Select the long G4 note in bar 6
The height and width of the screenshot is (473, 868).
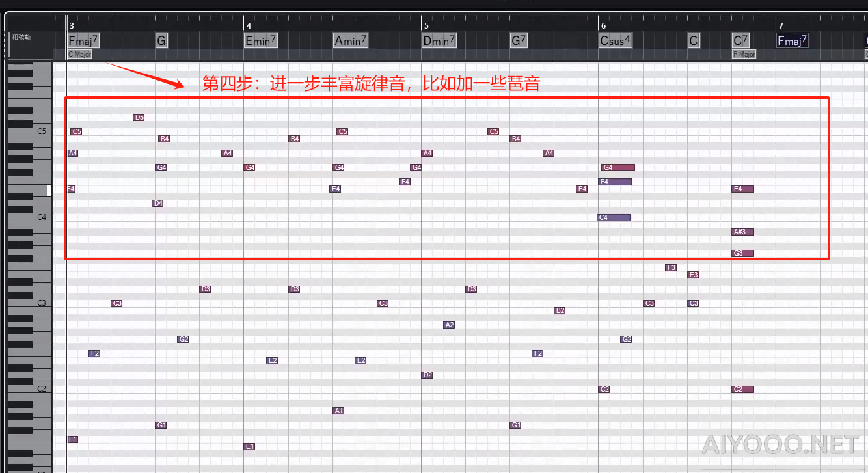pyautogui.click(x=618, y=167)
